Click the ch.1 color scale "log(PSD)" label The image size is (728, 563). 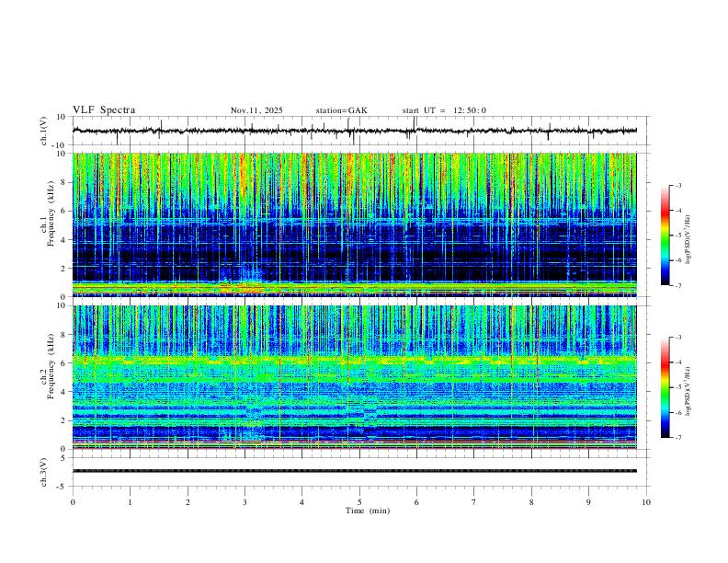688,240
